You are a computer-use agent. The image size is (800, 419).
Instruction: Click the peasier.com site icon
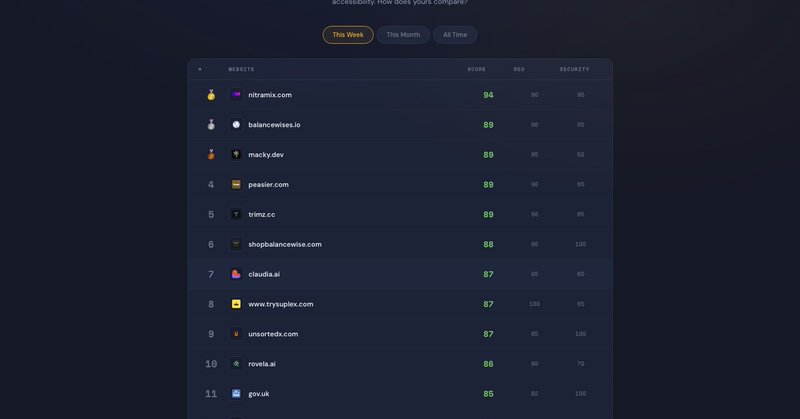pyautogui.click(x=236, y=185)
